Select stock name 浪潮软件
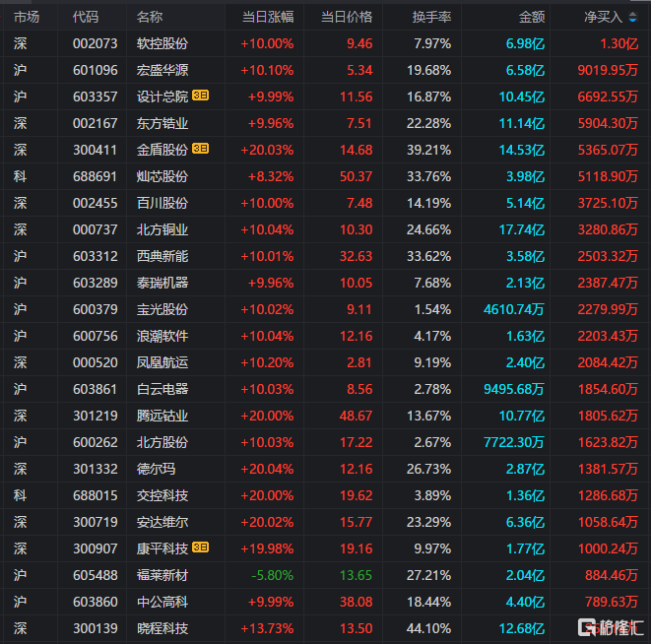651x644 pixels. [163, 336]
